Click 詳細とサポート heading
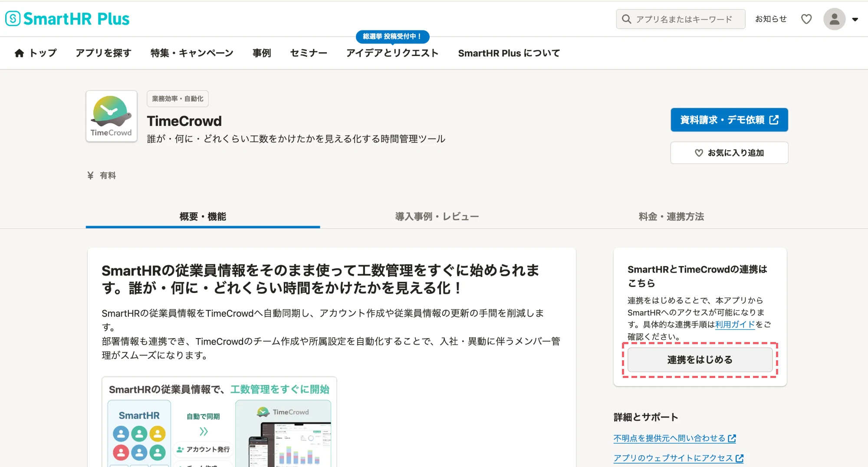Viewport: 868px width, 467px height. click(x=646, y=417)
